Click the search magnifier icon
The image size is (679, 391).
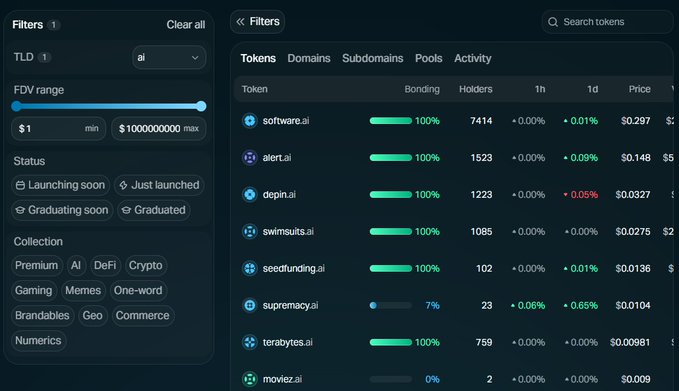pos(553,22)
